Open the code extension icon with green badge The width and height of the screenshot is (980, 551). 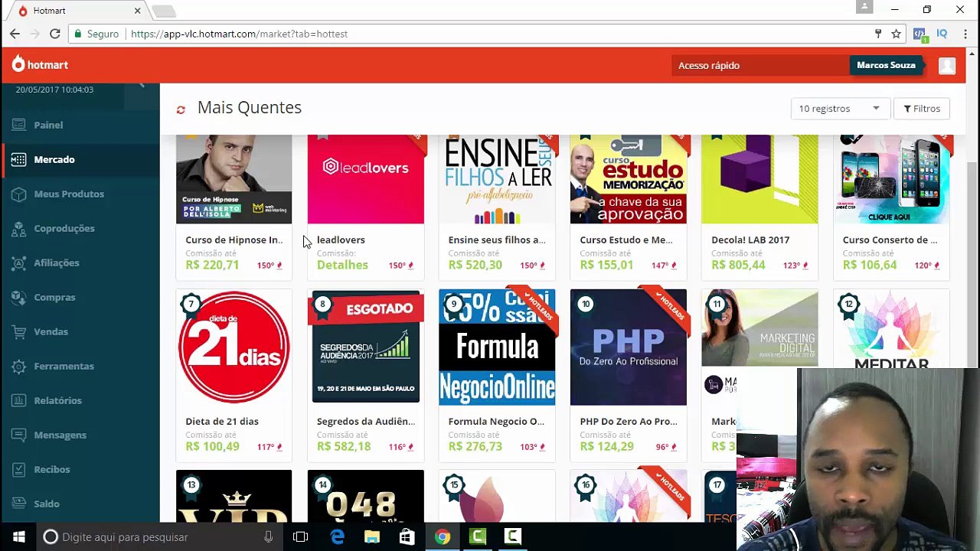[920, 34]
